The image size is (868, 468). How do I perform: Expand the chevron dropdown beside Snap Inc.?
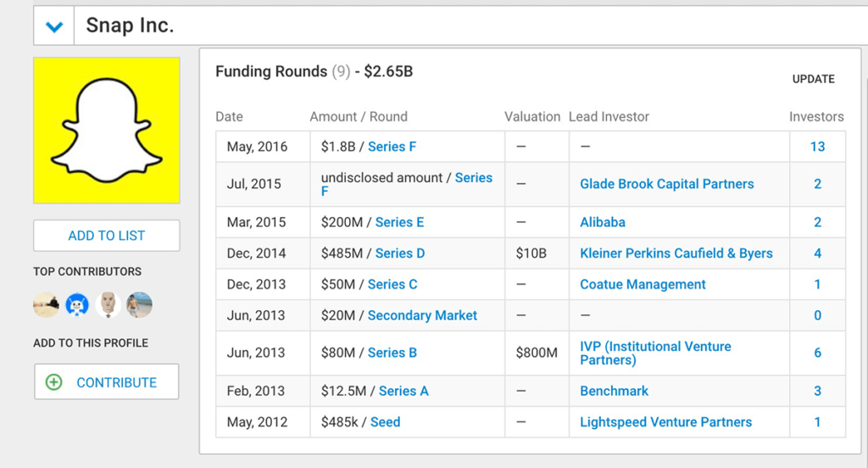(54, 26)
